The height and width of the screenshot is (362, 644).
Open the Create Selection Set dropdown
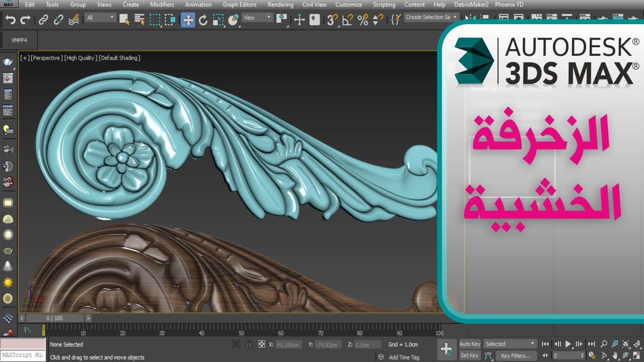tap(431, 17)
